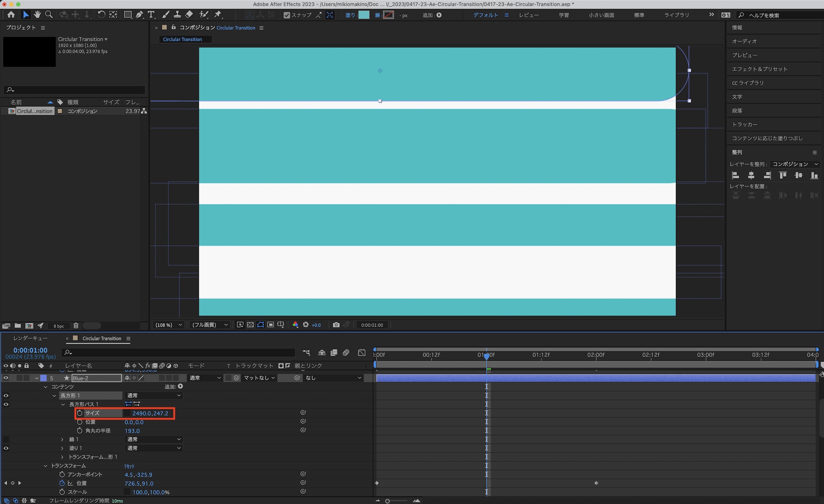Image resolution: width=824 pixels, height=504 pixels.
Task: Align layers to horizontal center
Action: click(x=751, y=175)
